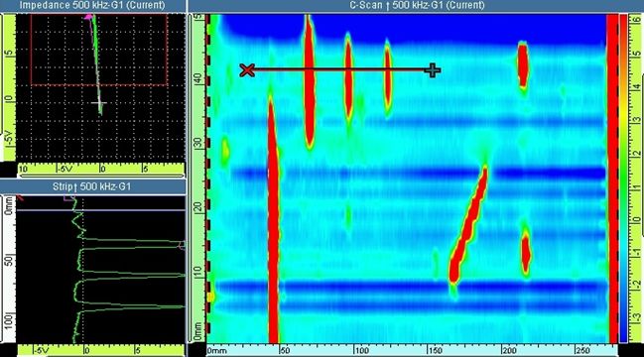This screenshot has width=644, height=357.
Task: Select the white crosshair at impedance origin
Action: (x=99, y=103)
